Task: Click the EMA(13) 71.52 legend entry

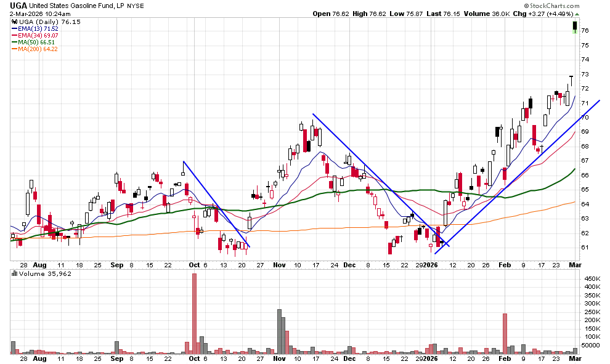Action: click(35, 29)
